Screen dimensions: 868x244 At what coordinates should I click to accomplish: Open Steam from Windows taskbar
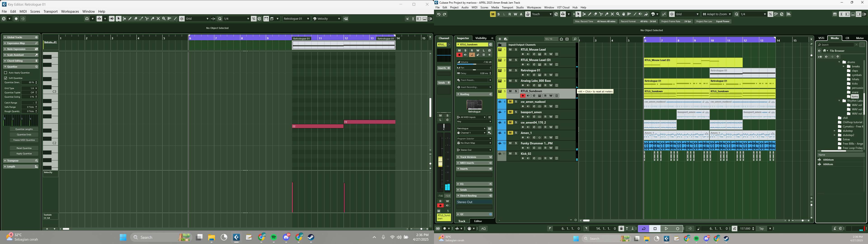[311, 237]
